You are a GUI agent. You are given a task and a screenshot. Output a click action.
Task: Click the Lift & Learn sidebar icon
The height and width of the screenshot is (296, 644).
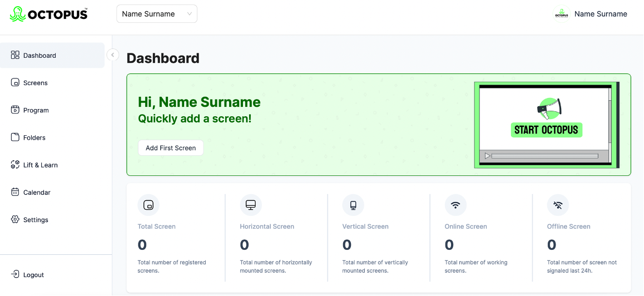tap(15, 165)
